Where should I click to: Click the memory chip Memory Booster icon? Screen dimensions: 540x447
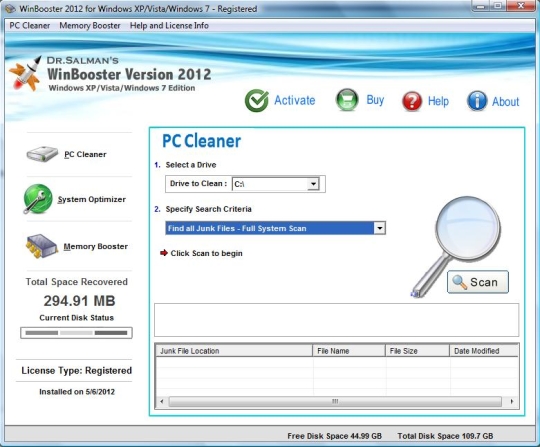41,246
